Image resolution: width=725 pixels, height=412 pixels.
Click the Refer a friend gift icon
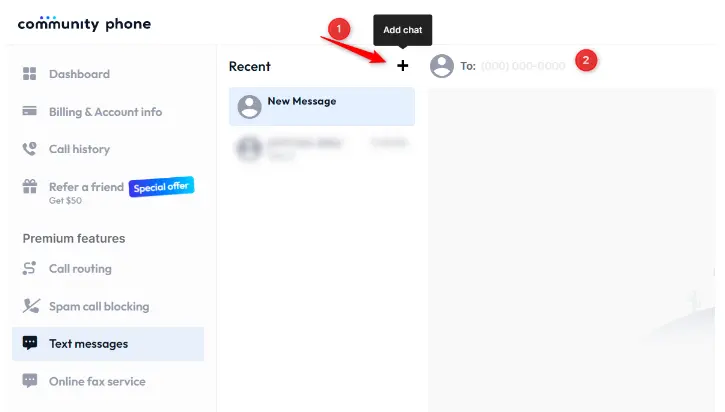(x=30, y=186)
